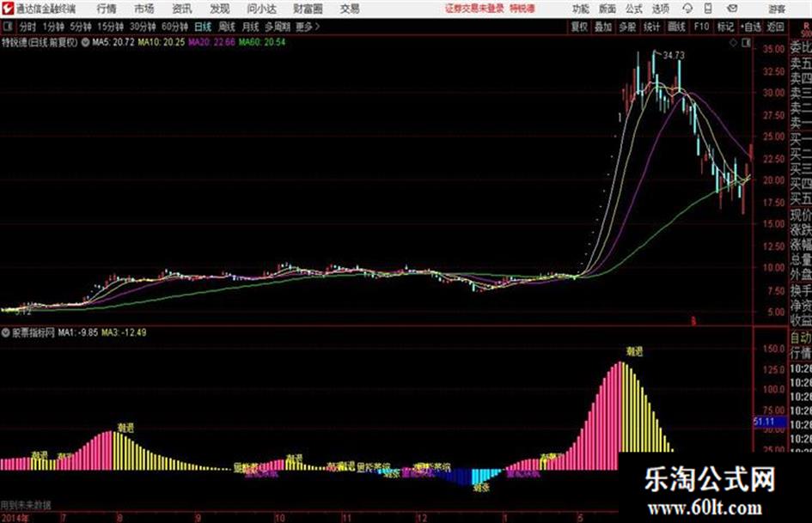Toggle the left panel icon beside 分时
812x523 pixels.
[7, 27]
